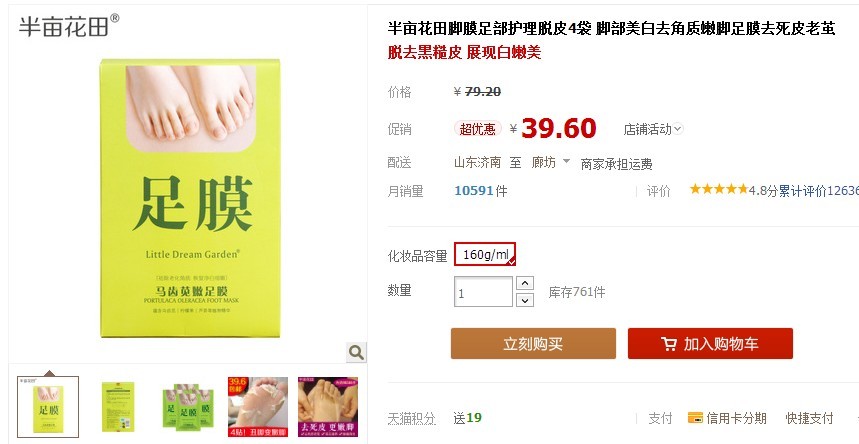Click the 超优惠 promotion badge

(x=477, y=129)
